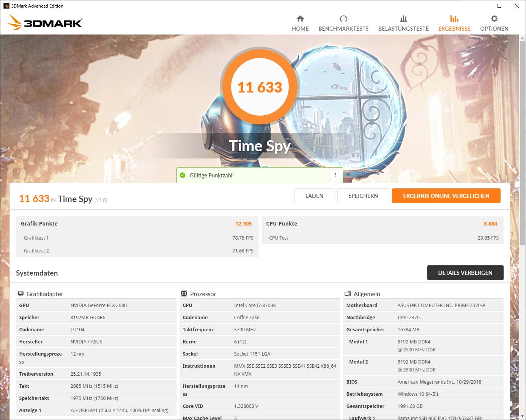Screen dimensions: 526x420
Task: Click the vertical scrollbar thumb
Action: point(523,143)
